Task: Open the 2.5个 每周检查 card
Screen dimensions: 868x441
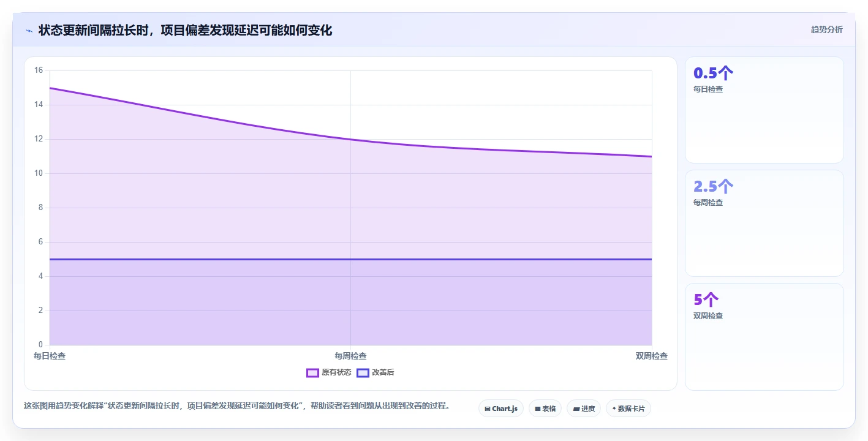Action: (764, 224)
